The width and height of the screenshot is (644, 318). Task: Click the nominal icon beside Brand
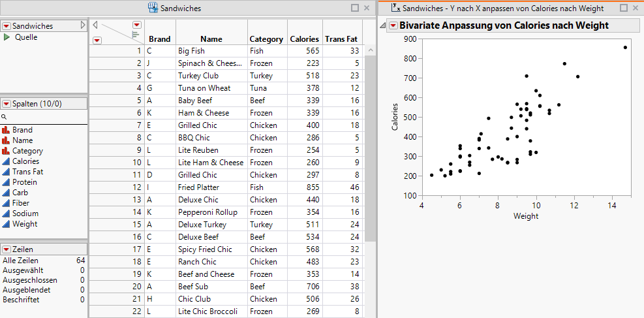6,130
